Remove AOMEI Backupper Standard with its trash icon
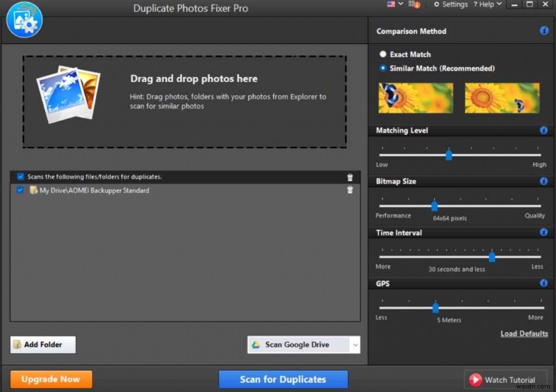The image size is (556, 392). tap(350, 190)
